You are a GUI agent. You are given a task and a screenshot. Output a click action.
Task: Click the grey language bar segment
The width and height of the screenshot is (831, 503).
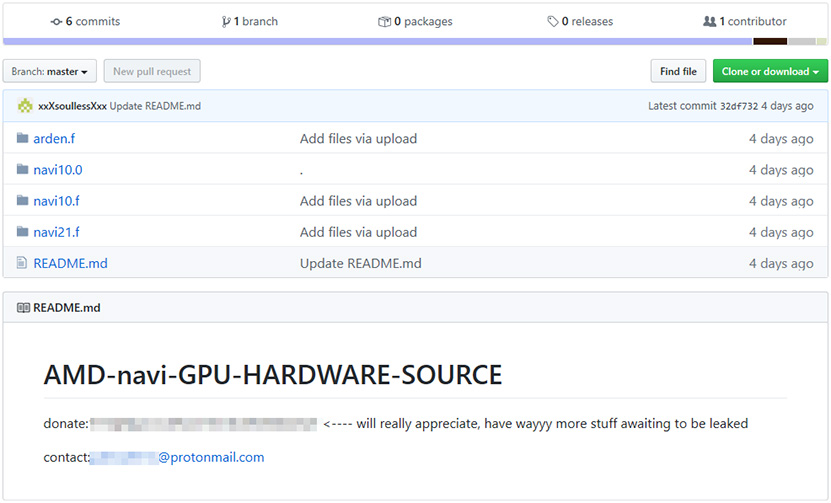(801, 41)
